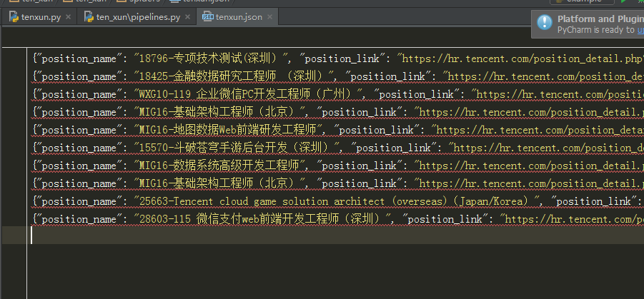
Task: Close the tenxun.py tab
Action: pyautogui.click(x=68, y=17)
